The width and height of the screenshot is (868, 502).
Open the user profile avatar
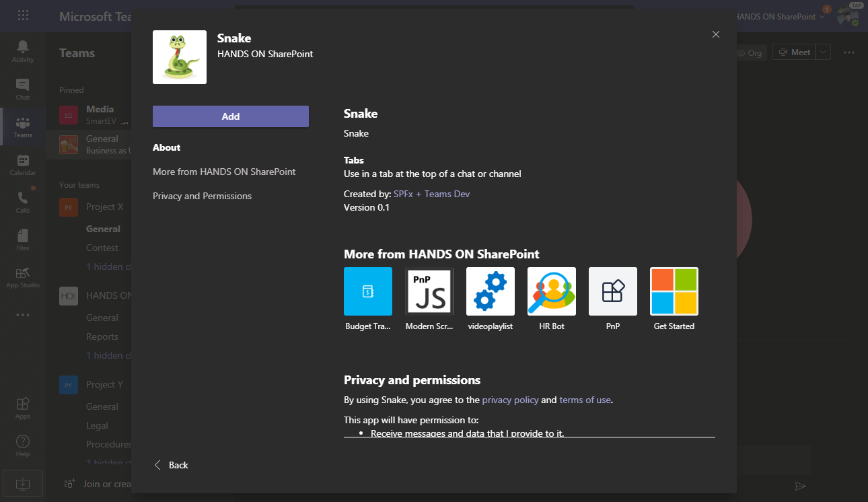pos(848,16)
